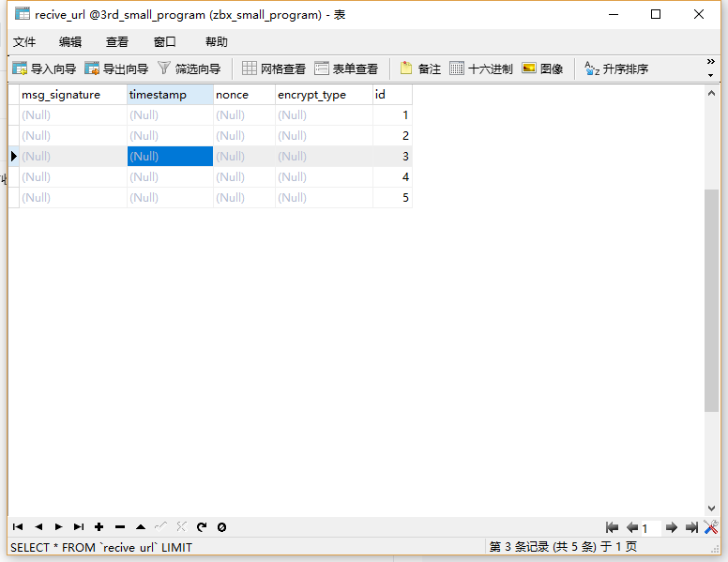Open the 帮助 (Help) menu
Screen dimensions: 728x562
pos(217,42)
